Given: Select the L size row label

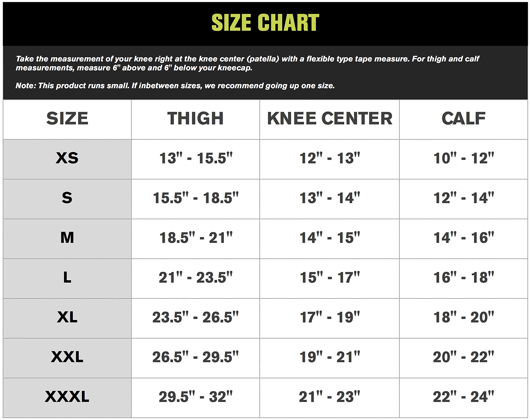Looking at the screenshot, I should click(x=67, y=277).
